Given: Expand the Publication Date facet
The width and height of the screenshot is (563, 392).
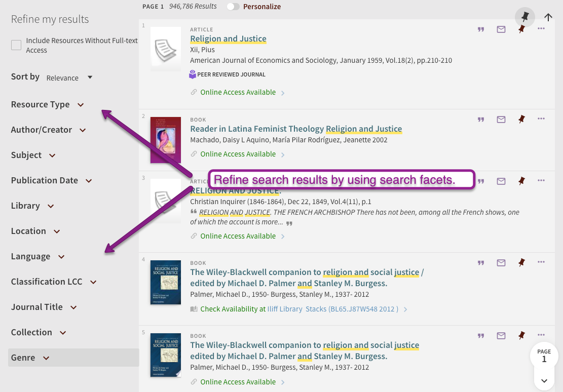Looking at the screenshot, I should pyautogui.click(x=51, y=180).
